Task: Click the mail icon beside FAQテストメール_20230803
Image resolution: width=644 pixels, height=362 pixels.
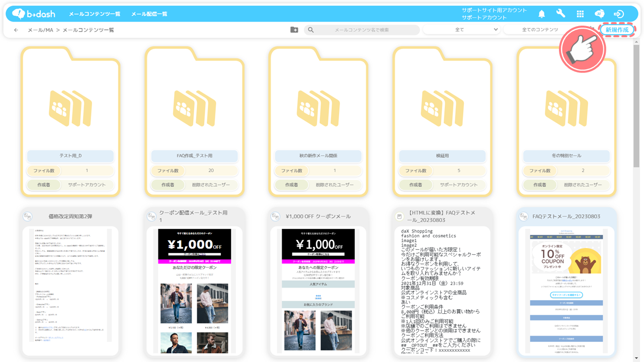Action: (x=524, y=217)
